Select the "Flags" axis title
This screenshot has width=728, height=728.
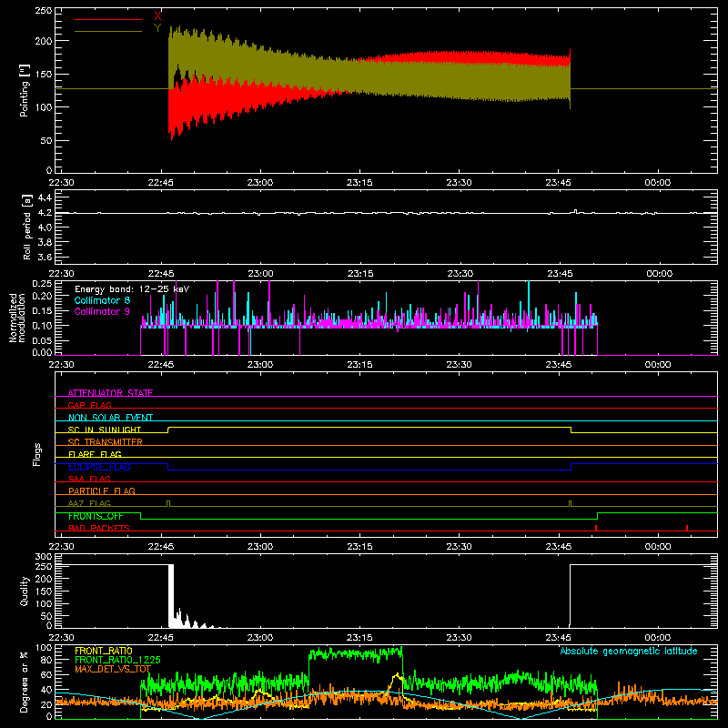pos(36,454)
